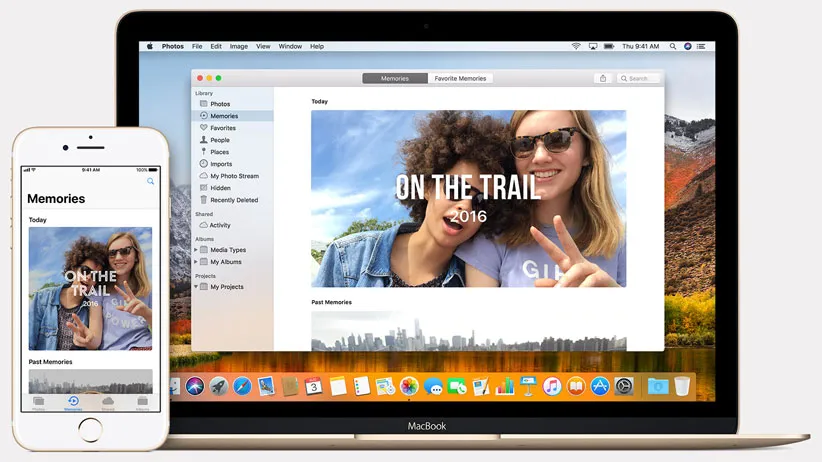The width and height of the screenshot is (822, 462).
Task: Tap the search icon on iPhone
Action: (151, 181)
